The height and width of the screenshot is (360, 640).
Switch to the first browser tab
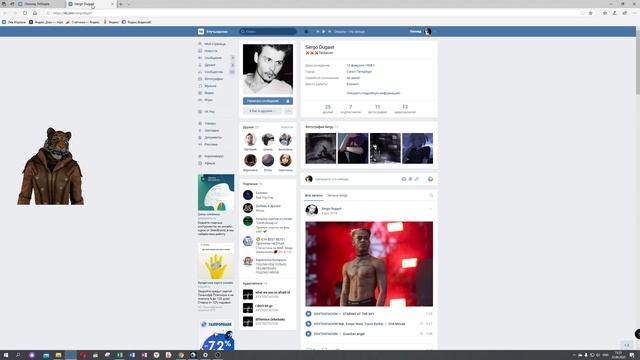(x=41, y=4)
